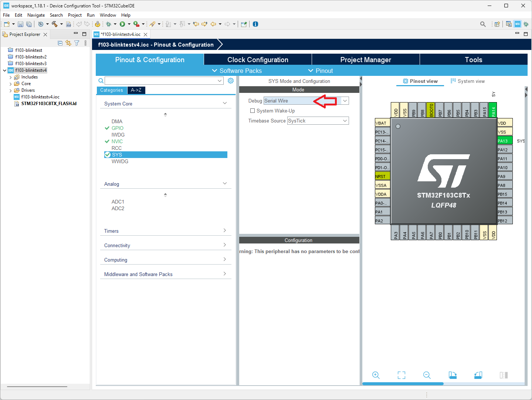Click the PA13 pin on the chip

[504, 141]
